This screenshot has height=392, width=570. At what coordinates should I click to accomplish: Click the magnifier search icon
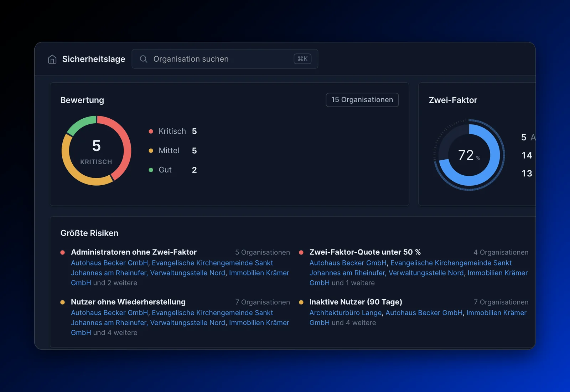click(144, 59)
